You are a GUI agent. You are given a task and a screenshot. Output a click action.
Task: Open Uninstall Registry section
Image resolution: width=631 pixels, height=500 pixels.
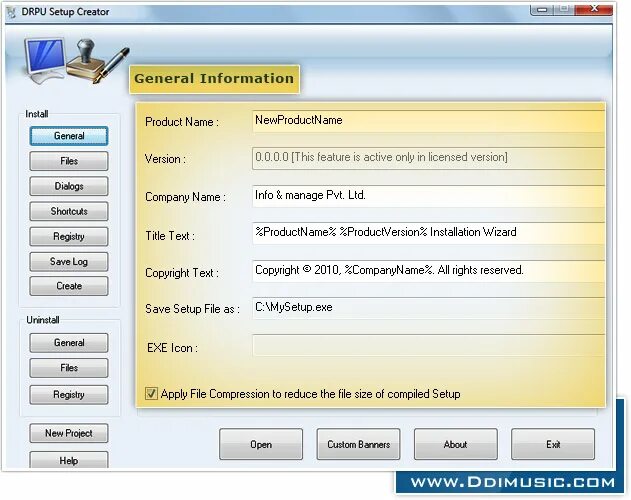[x=69, y=395]
